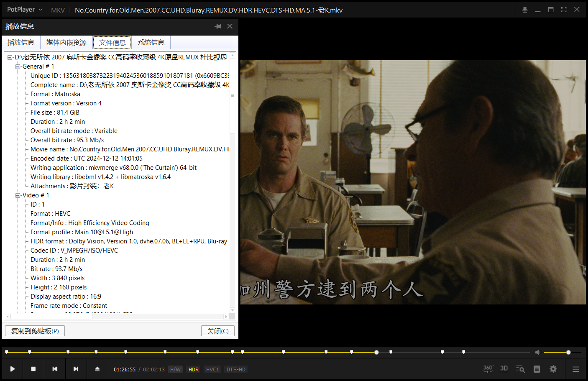Screen dimensions: 588x381
Task: Open the settings gear in control bar
Action: [553, 369]
